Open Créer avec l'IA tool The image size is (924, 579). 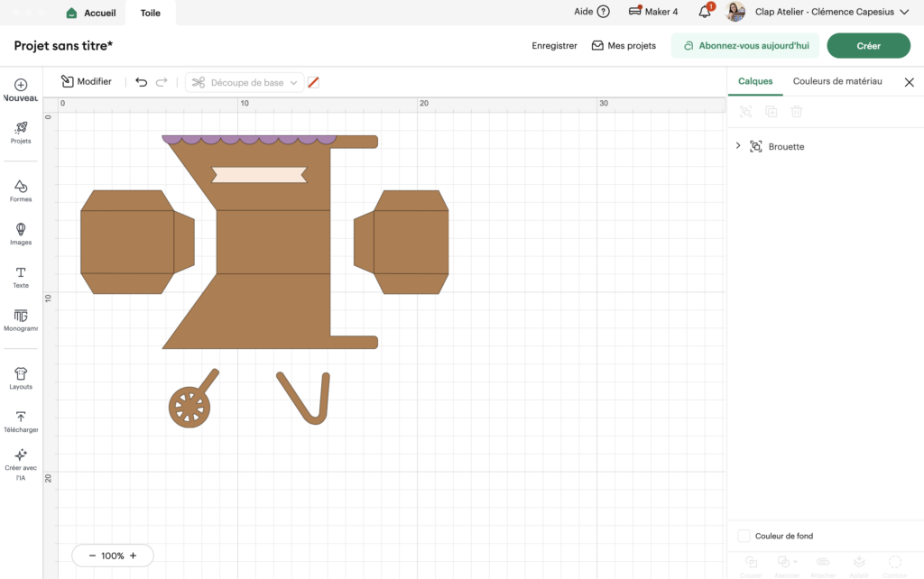click(x=21, y=464)
